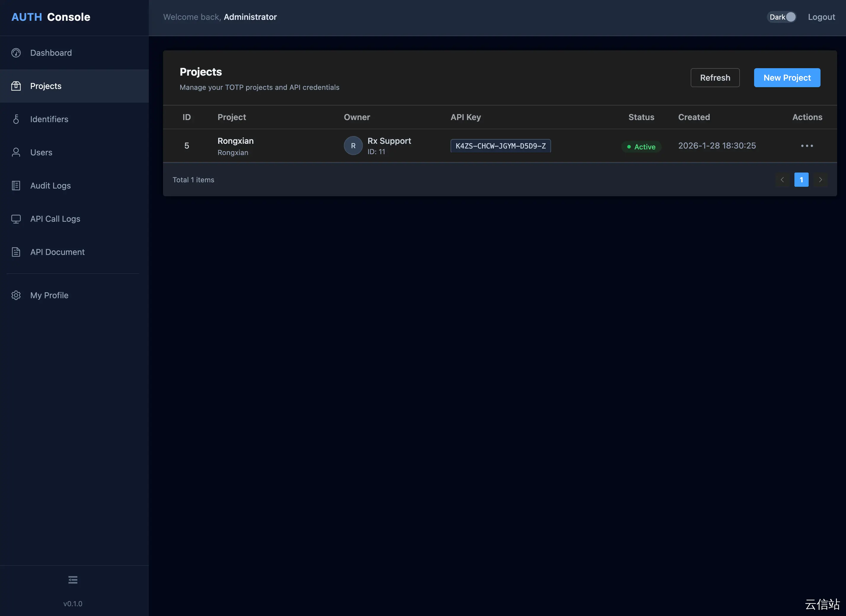Screen dimensions: 846x616
Task: Click the Users person icon
Action: pos(16,153)
